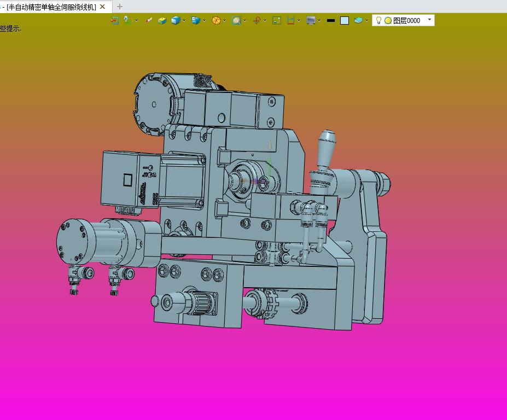Click the red rotate axis icon
Viewport: 507px width, 420px height.
click(x=257, y=21)
